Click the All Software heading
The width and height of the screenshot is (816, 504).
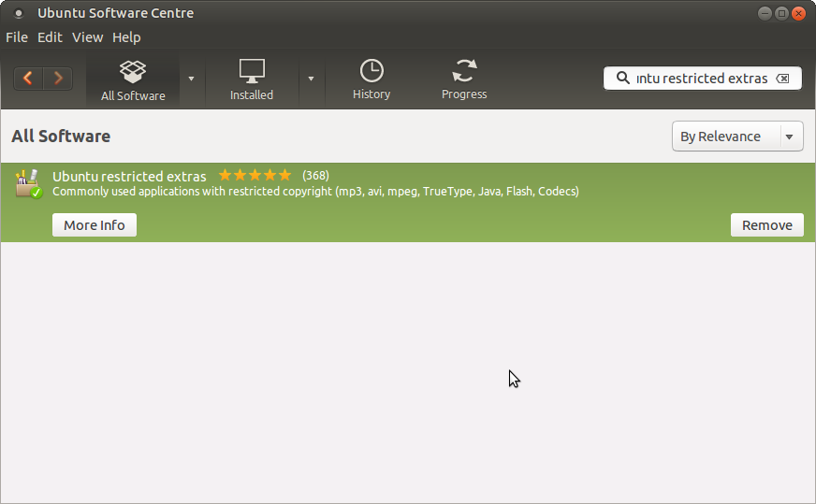pyautogui.click(x=61, y=137)
